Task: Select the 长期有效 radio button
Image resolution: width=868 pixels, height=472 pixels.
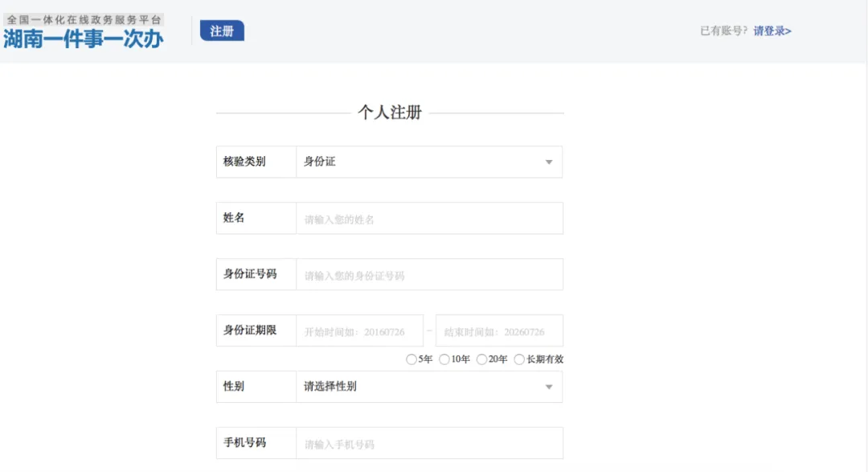Action: coord(519,359)
